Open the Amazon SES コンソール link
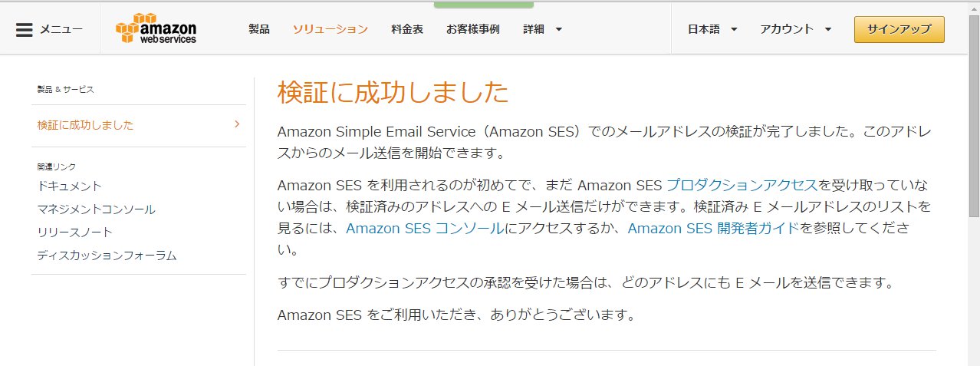This screenshot has height=366, width=980. (425, 228)
